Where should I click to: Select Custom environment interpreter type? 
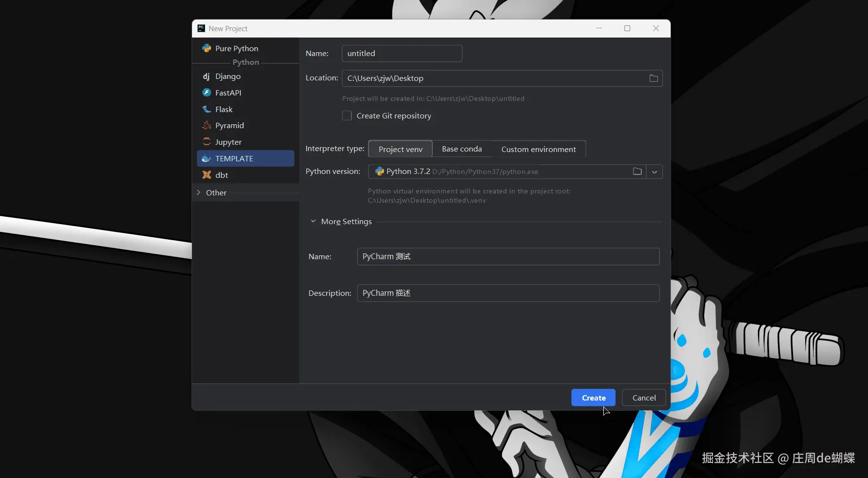tap(539, 149)
